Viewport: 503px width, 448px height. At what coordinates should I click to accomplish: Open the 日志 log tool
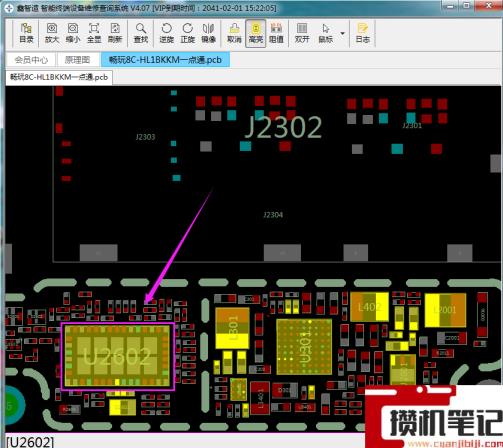(363, 33)
